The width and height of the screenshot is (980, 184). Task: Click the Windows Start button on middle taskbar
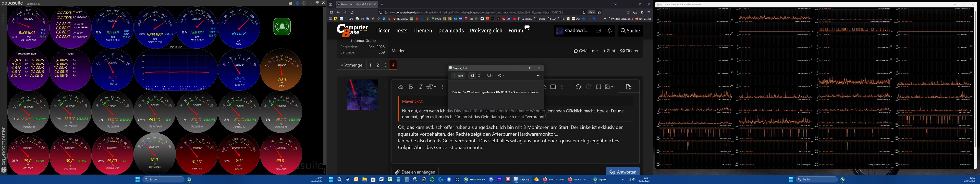click(331, 179)
